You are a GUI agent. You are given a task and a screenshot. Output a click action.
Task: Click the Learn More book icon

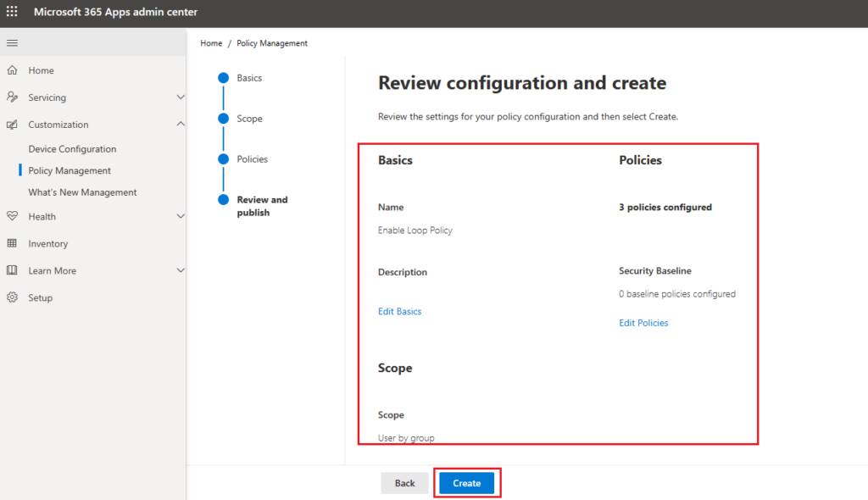12,270
